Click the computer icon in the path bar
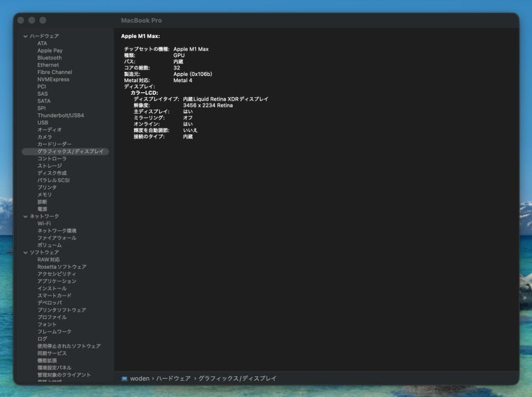 (124, 379)
